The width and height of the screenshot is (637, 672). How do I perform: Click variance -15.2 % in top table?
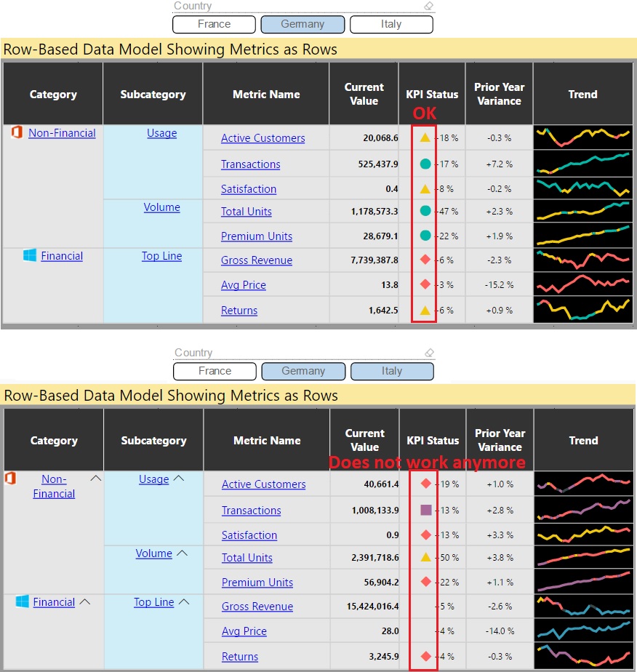(499, 285)
